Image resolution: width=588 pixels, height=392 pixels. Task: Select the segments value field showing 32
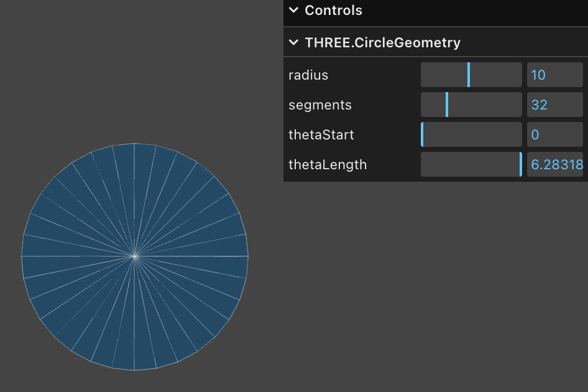pos(554,105)
